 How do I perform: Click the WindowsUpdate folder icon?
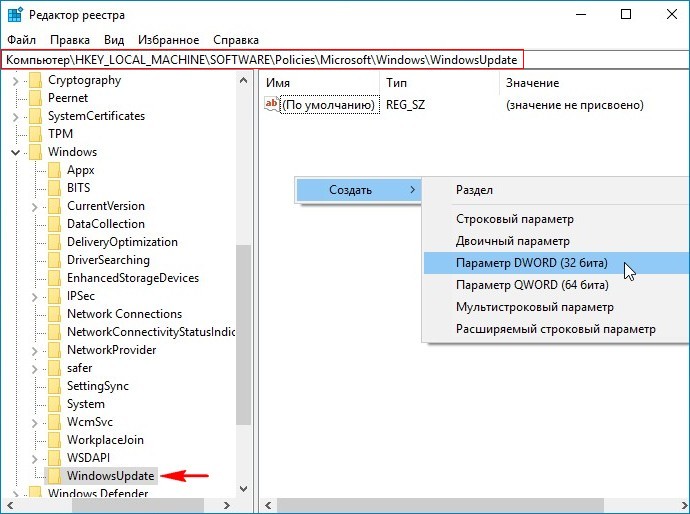click(x=54, y=476)
